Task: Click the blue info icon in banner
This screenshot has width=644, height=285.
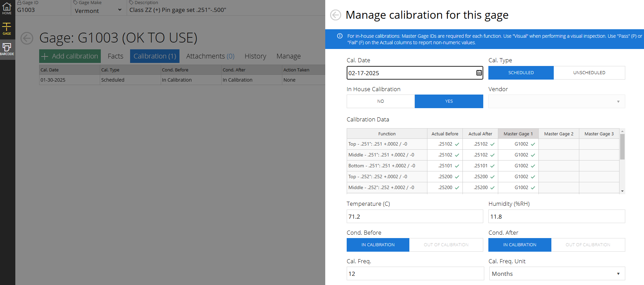Action: point(340,36)
